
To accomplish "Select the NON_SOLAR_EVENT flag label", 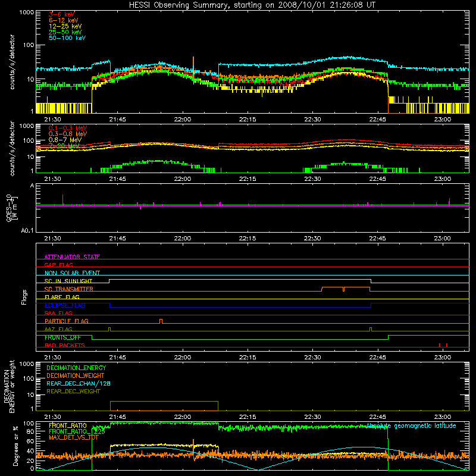I will coord(72,273).
